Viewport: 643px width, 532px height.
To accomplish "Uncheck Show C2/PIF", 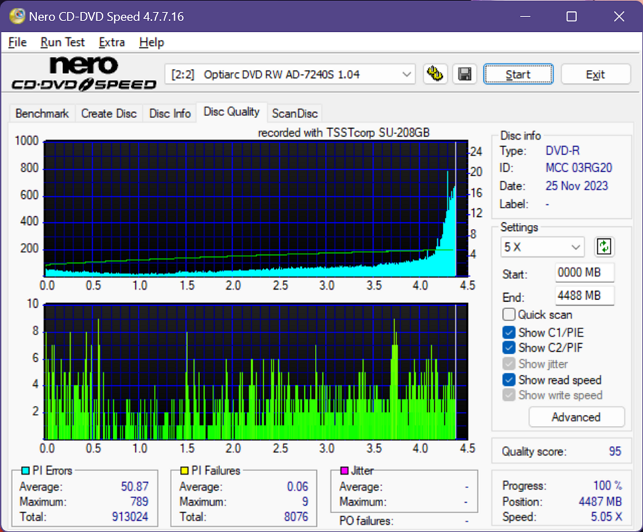I will coord(508,348).
